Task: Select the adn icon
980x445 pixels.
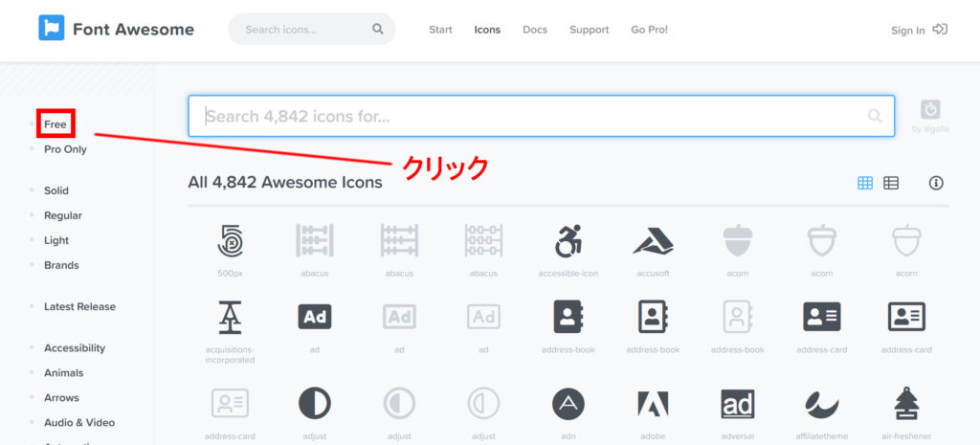Action: pyautogui.click(x=568, y=403)
